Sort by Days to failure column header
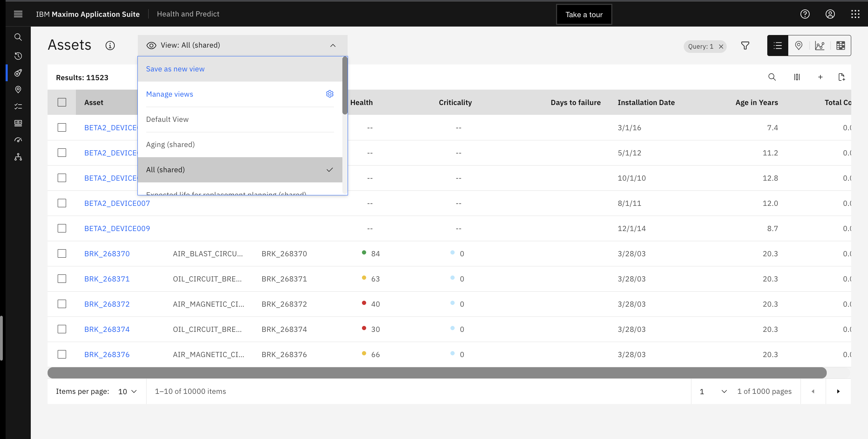Image resolution: width=868 pixels, height=439 pixels. 576,103
